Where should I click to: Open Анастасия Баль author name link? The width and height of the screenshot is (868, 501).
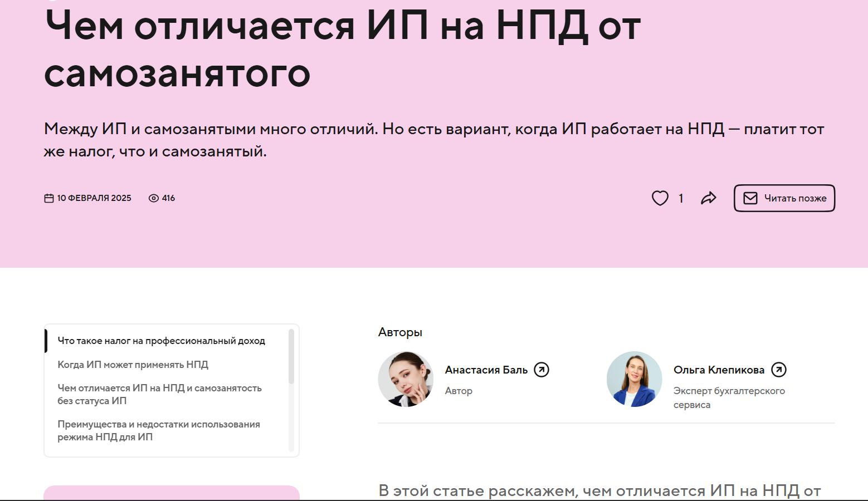pyautogui.click(x=486, y=370)
